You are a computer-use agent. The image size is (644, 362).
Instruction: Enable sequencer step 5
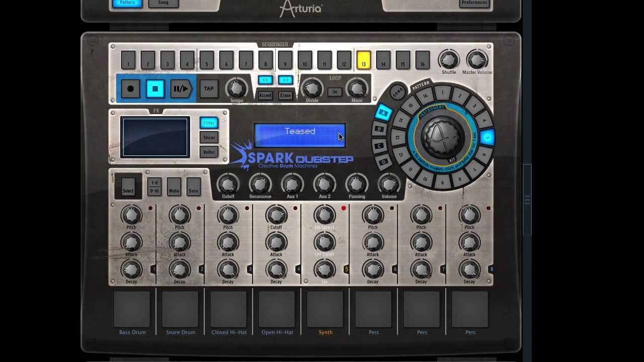pyautogui.click(x=206, y=60)
